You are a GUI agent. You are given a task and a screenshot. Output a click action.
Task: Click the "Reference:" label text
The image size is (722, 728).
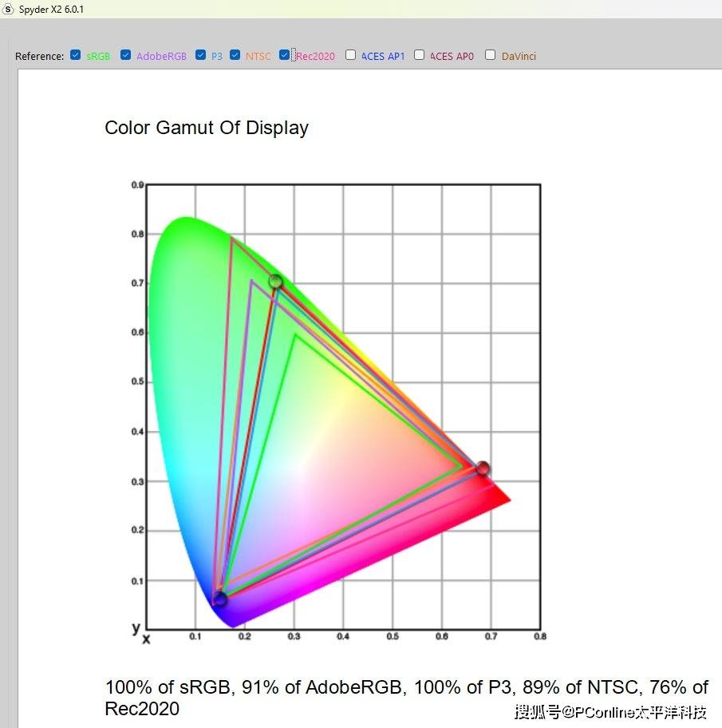coord(40,57)
